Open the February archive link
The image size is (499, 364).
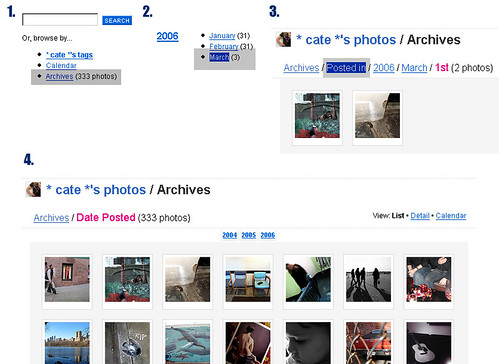point(224,46)
